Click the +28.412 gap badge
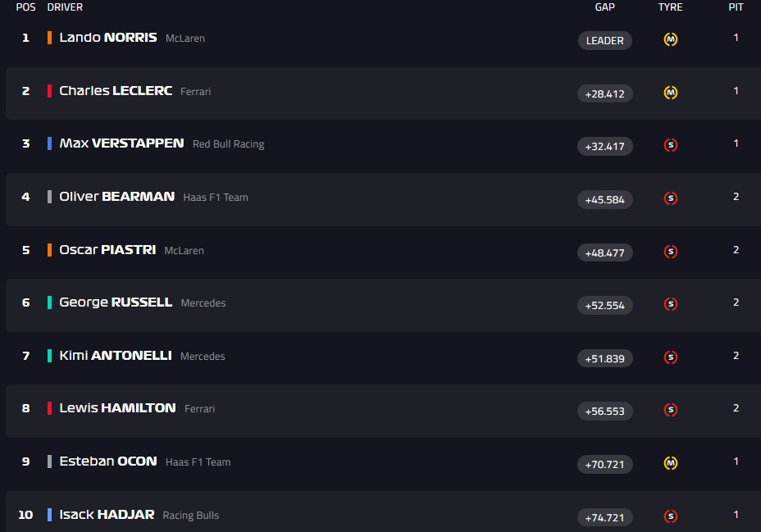The image size is (761, 532). point(605,94)
